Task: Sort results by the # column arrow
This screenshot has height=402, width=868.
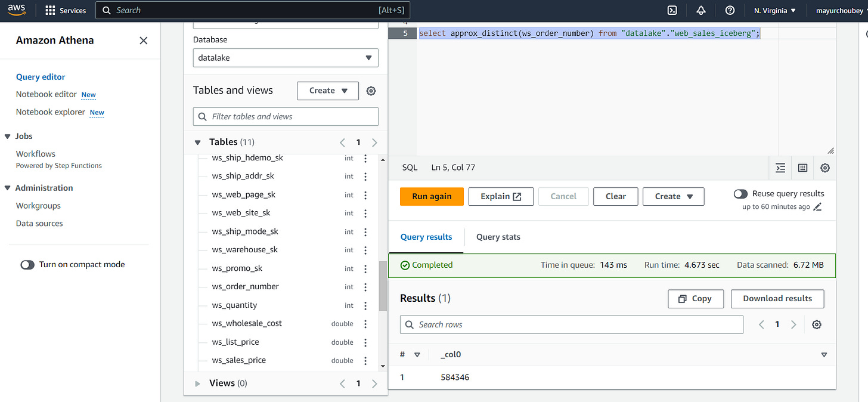Action: tap(417, 355)
